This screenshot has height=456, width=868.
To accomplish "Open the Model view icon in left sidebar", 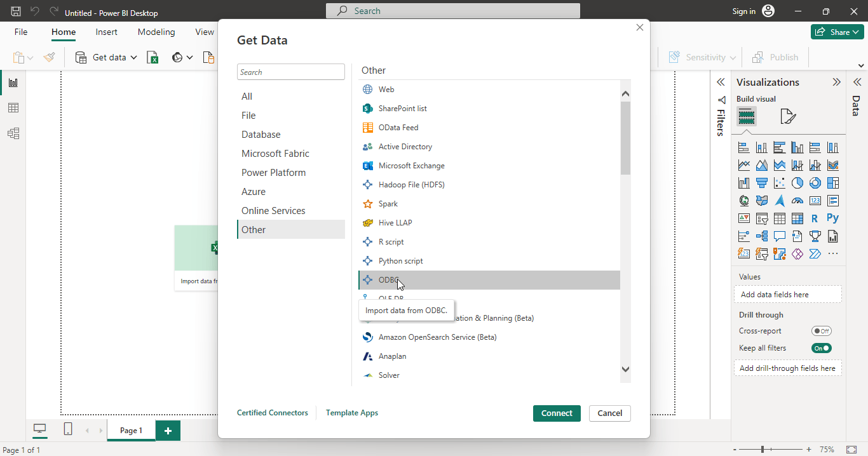I will [x=13, y=133].
